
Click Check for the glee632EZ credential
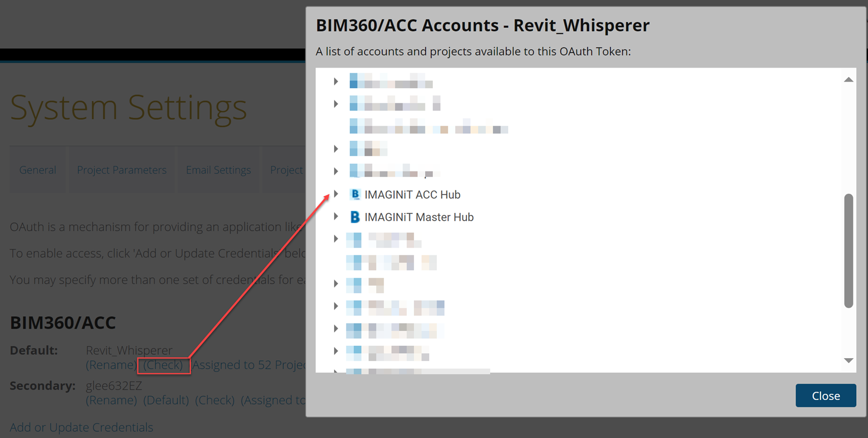coord(214,400)
